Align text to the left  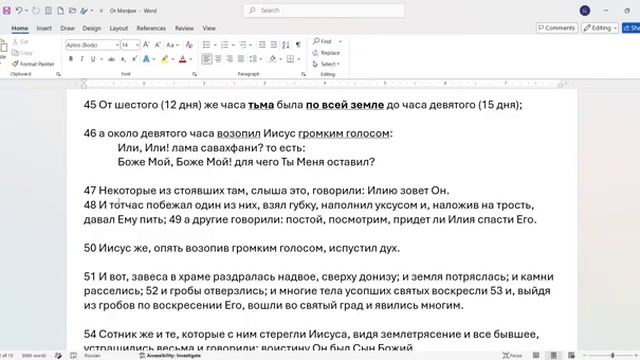tap(207, 59)
